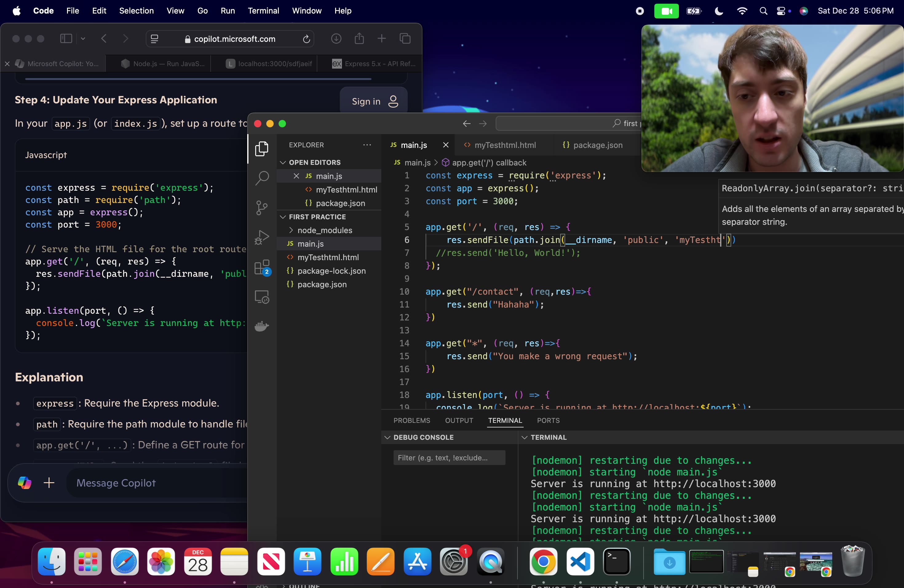Expand the node_modules folder
This screenshot has width=904, height=588.
(291, 230)
